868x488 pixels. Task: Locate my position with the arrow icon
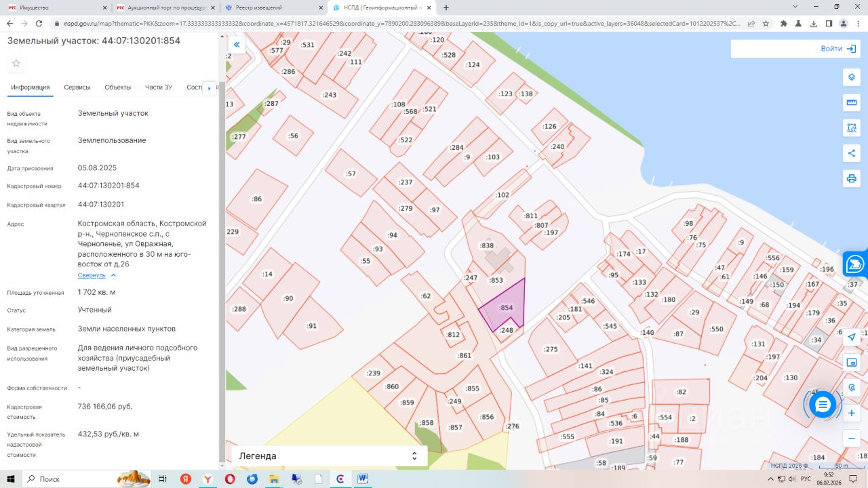(852, 337)
